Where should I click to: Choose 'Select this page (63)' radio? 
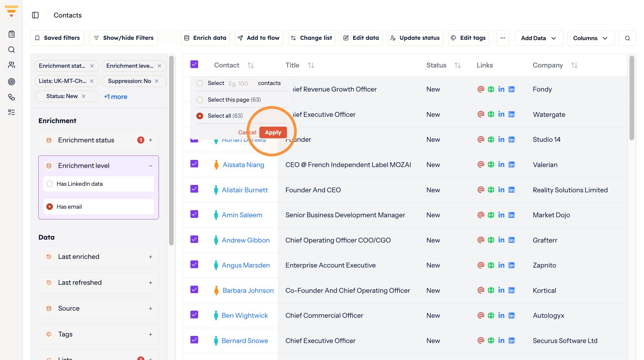(200, 100)
